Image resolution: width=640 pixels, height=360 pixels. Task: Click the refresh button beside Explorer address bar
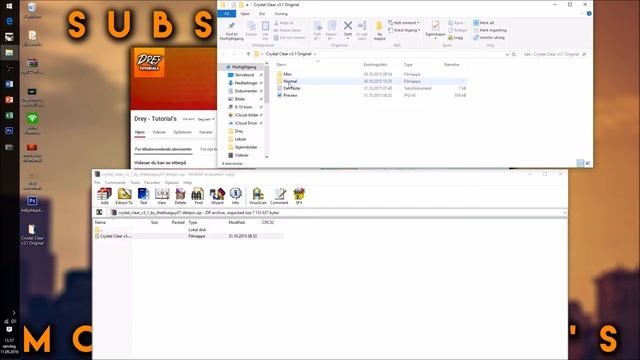[x=514, y=54]
